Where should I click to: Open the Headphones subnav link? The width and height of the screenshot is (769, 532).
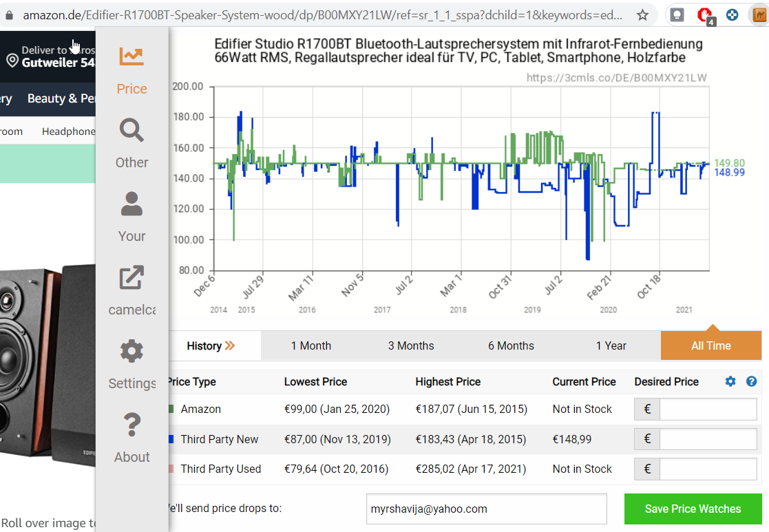pos(69,131)
